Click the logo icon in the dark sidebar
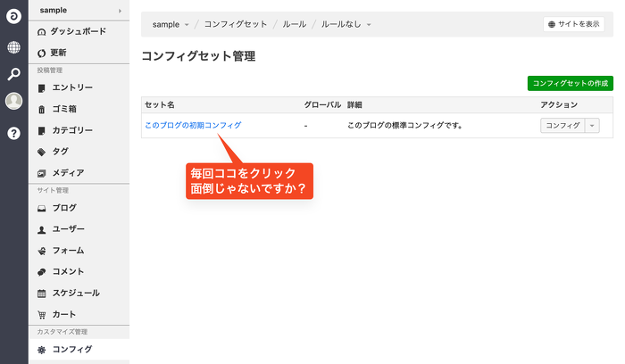This screenshot has width=625, height=364. coord(13,17)
